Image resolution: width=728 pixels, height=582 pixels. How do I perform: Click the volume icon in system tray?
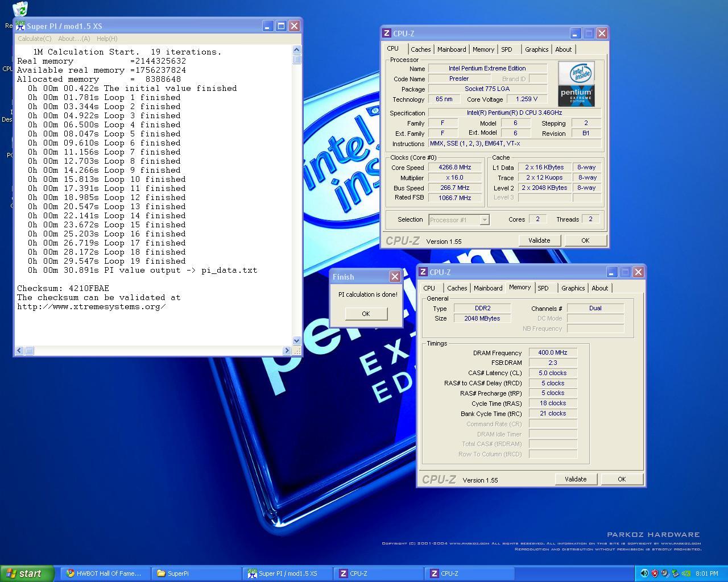pos(644,573)
